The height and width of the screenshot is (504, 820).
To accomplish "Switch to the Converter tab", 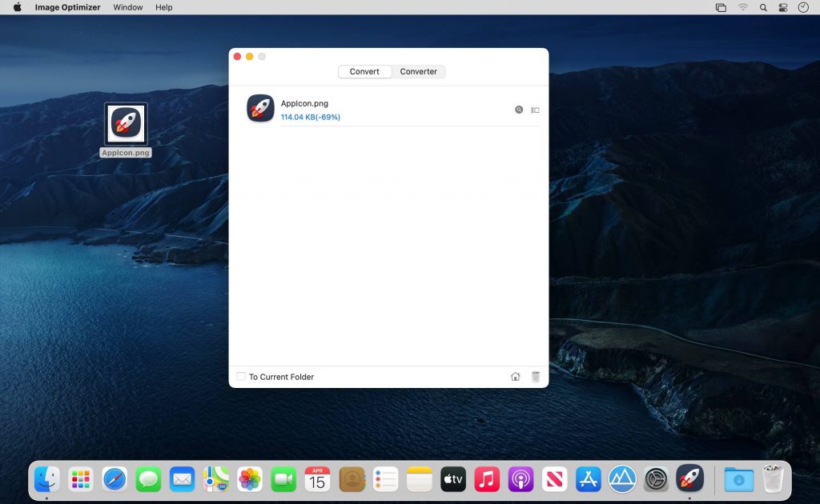I will pyautogui.click(x=418, y=71).
